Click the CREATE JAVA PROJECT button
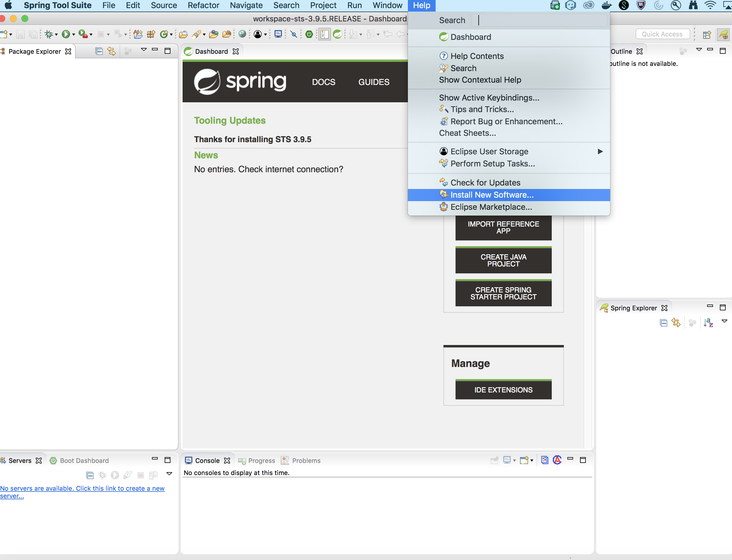 [503, 260]
